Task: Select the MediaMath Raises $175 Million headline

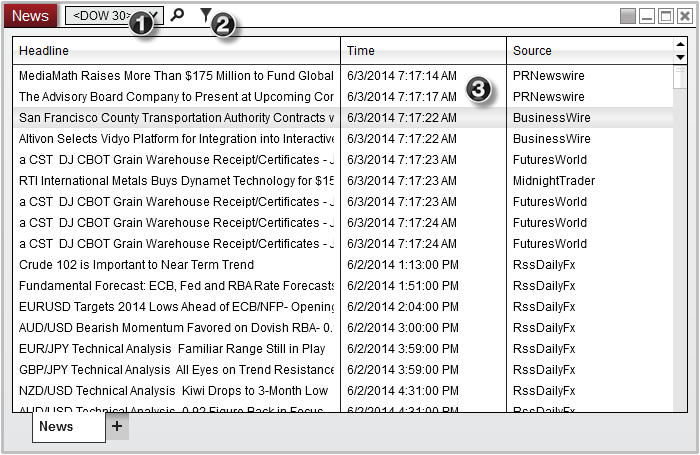Action: pos(176,76)
